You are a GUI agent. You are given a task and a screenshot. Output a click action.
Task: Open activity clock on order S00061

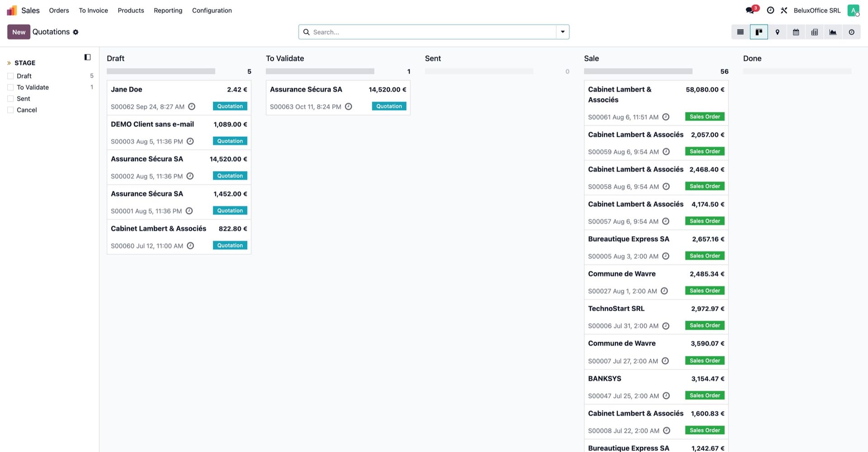(666, 117)
